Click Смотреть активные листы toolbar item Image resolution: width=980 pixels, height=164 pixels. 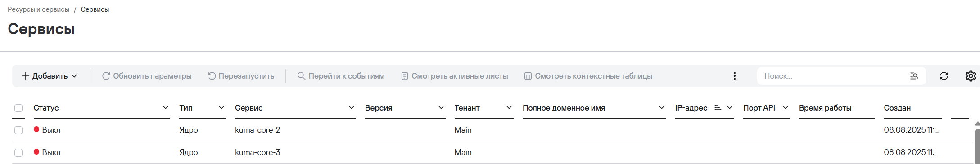(x=455, y=76)
